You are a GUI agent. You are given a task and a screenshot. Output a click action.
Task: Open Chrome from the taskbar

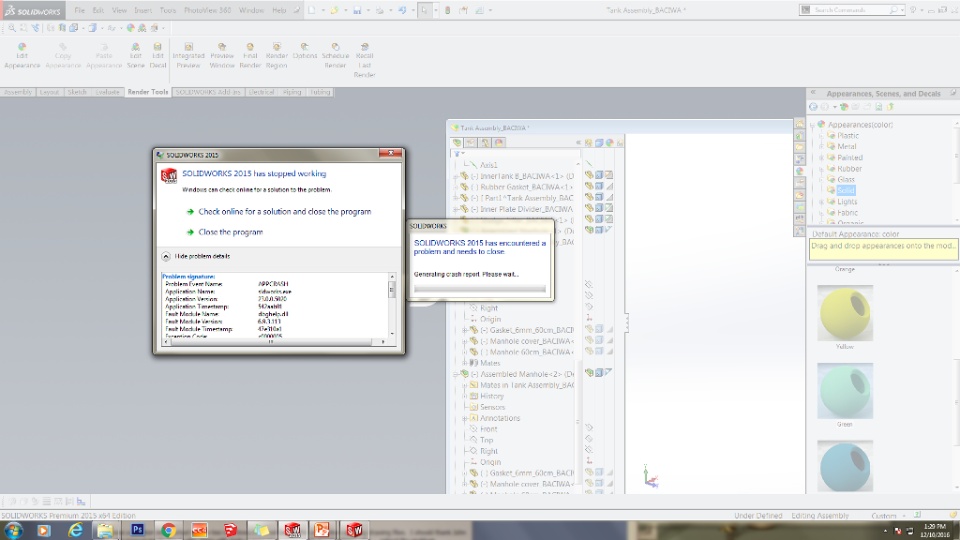168,530
